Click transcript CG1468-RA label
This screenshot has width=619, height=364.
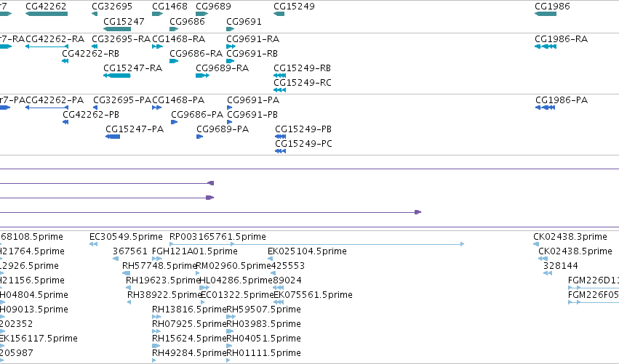tap(178, 39)
